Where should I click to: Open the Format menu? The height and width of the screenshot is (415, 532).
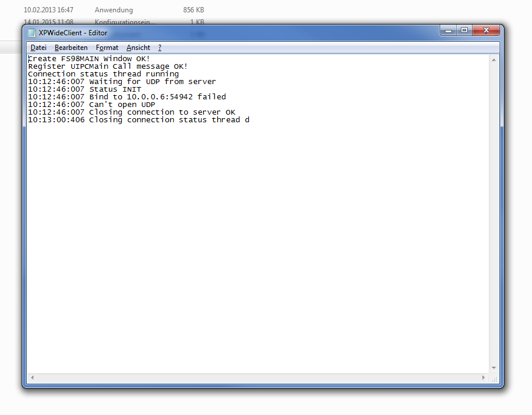(107, 48)
